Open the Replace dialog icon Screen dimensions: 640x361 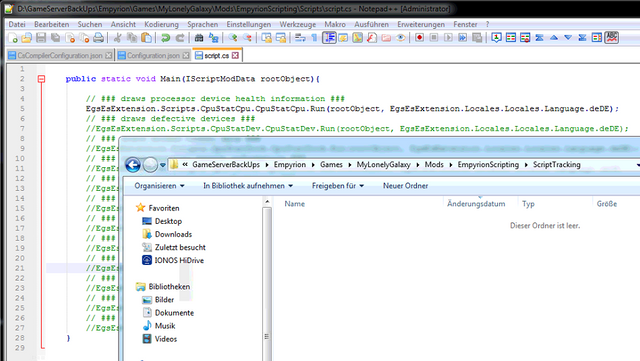213,38
